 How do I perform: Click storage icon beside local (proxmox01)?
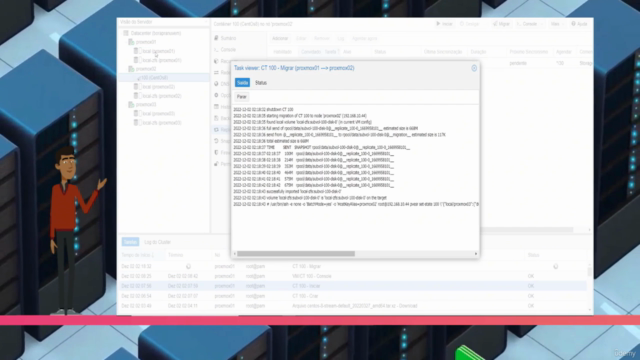[x=136, y=51]
